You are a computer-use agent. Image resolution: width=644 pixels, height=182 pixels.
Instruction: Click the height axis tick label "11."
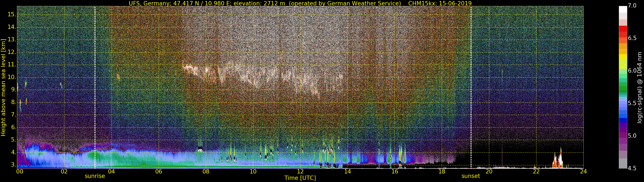tap(12, 65)
